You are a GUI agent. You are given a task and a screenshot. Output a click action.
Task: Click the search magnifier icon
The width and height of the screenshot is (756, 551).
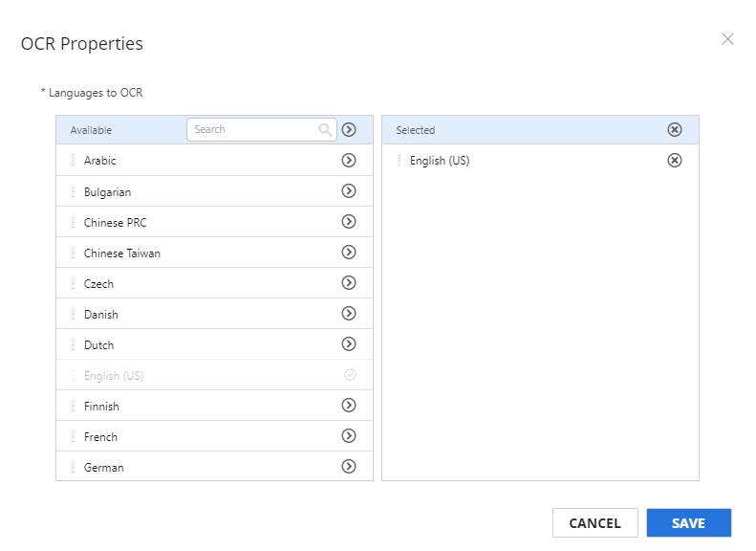[325, 130]
